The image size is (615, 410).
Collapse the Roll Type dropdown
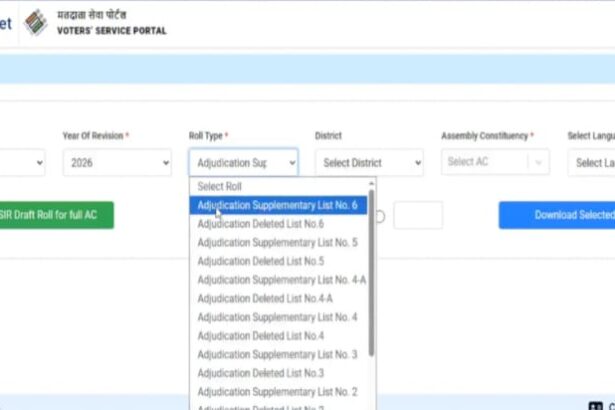point(243,162)
